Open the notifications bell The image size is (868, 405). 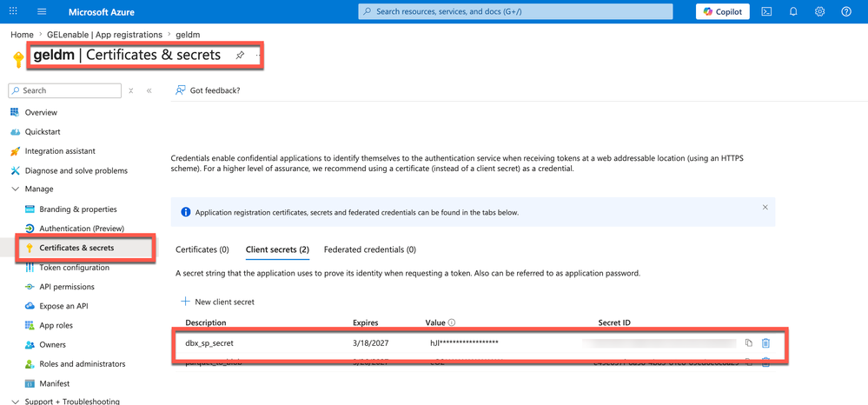[793, 11]
